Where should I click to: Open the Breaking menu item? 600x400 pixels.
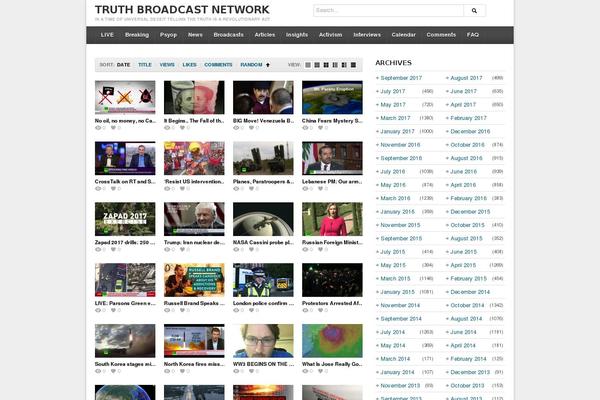pos(137,35)
